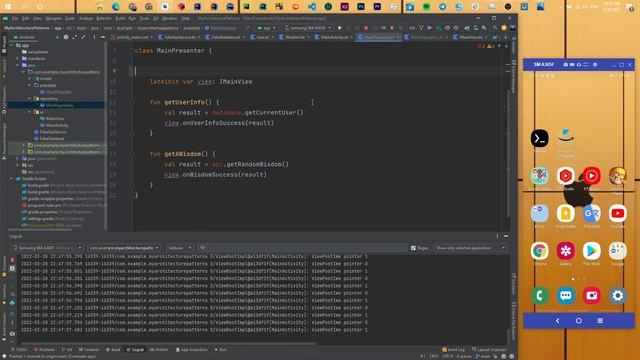
Task: Switch to the FakeDatabase.kt editor tab
Action: point(225,37)
